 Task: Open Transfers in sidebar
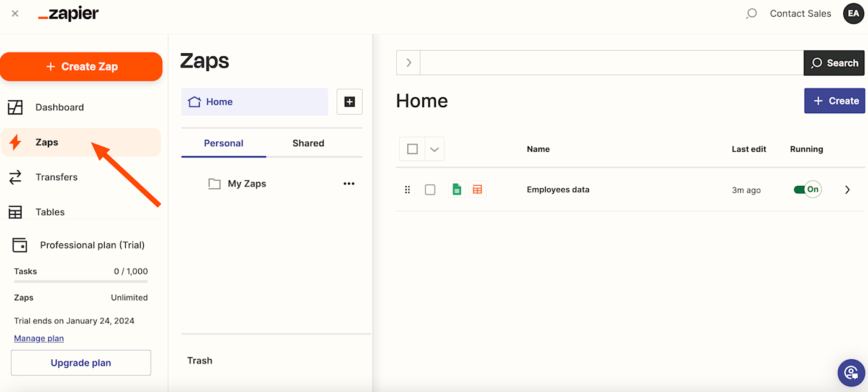(81, 177)
